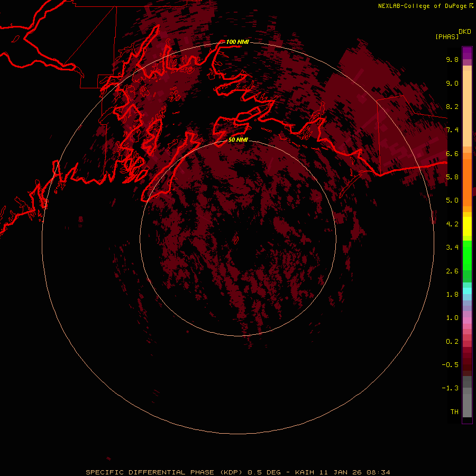
Task: Click the 8.2 value on the scale
Action: click(452, 106)
